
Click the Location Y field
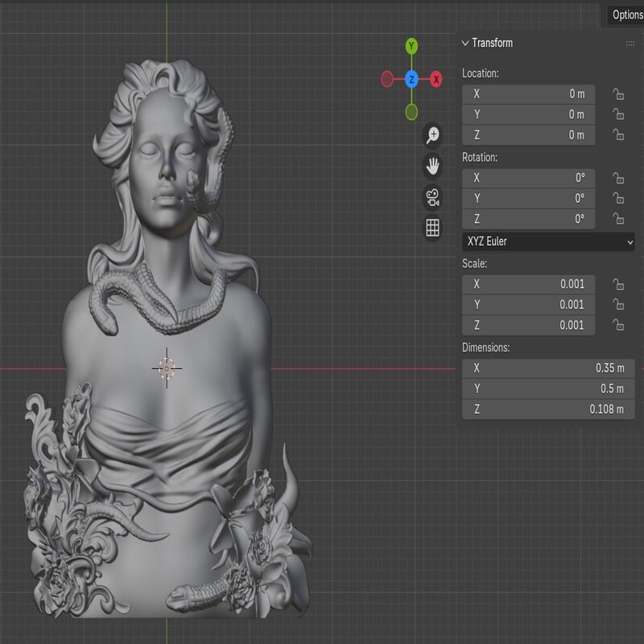[529, 114]
